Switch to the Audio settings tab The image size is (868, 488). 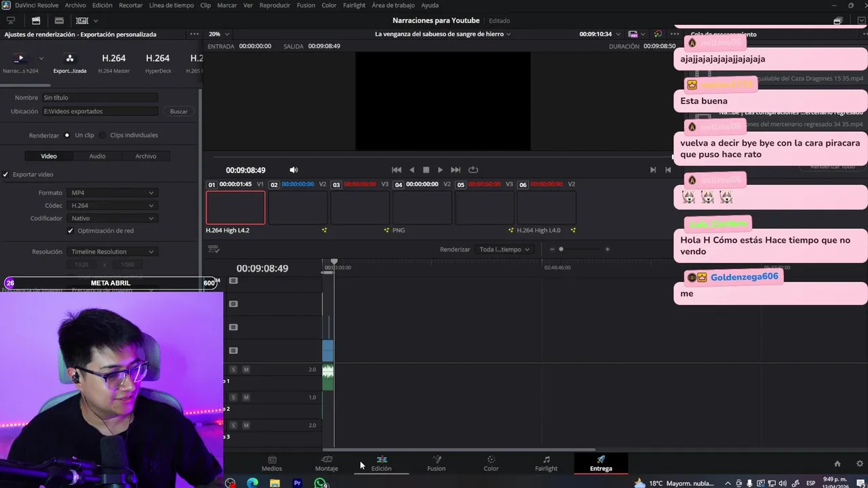tap(97, 156)
